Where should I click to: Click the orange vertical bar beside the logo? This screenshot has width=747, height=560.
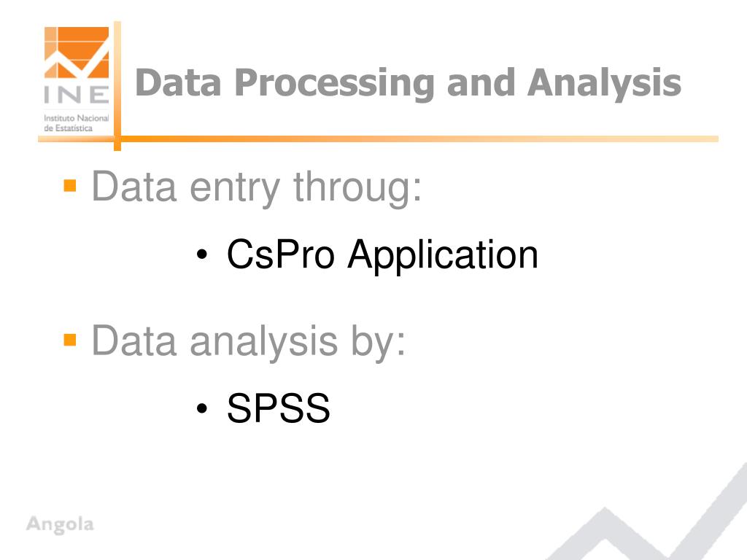click(117, 86)
